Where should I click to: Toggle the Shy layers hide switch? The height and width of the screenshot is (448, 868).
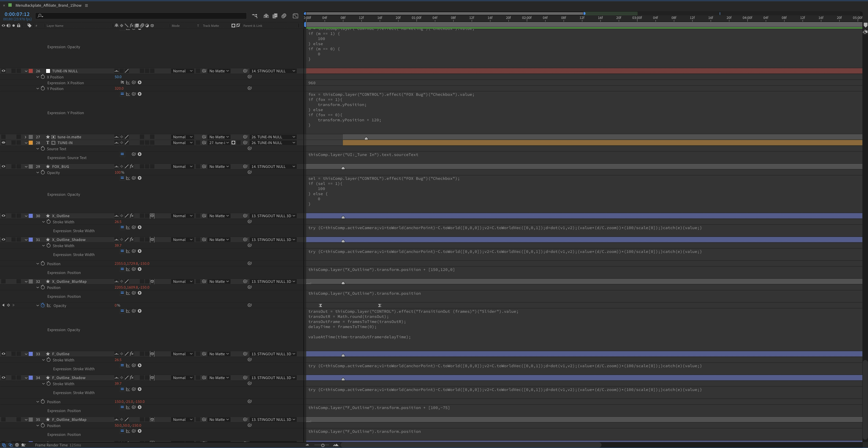266,16
